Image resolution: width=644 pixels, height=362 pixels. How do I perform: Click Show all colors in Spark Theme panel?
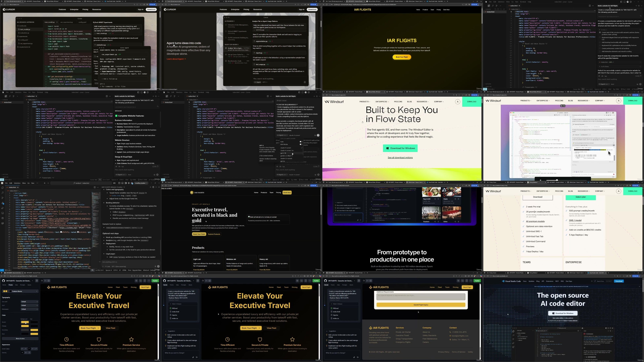coord(20,339)
